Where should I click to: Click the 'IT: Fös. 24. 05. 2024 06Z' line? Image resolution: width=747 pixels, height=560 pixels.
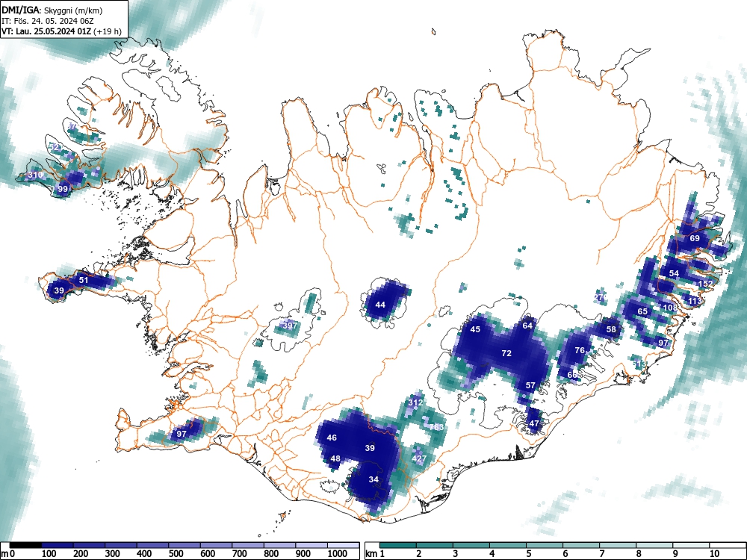(48, 21)
